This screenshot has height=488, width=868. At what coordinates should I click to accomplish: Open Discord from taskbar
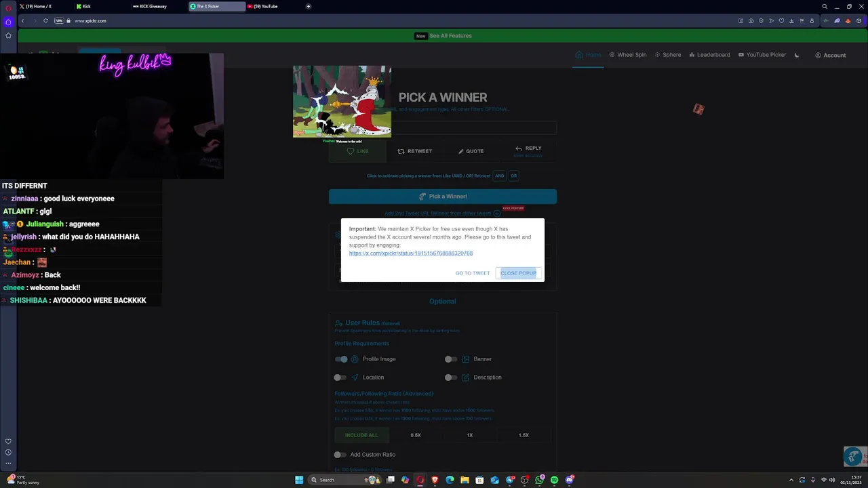tap(569, 480)
